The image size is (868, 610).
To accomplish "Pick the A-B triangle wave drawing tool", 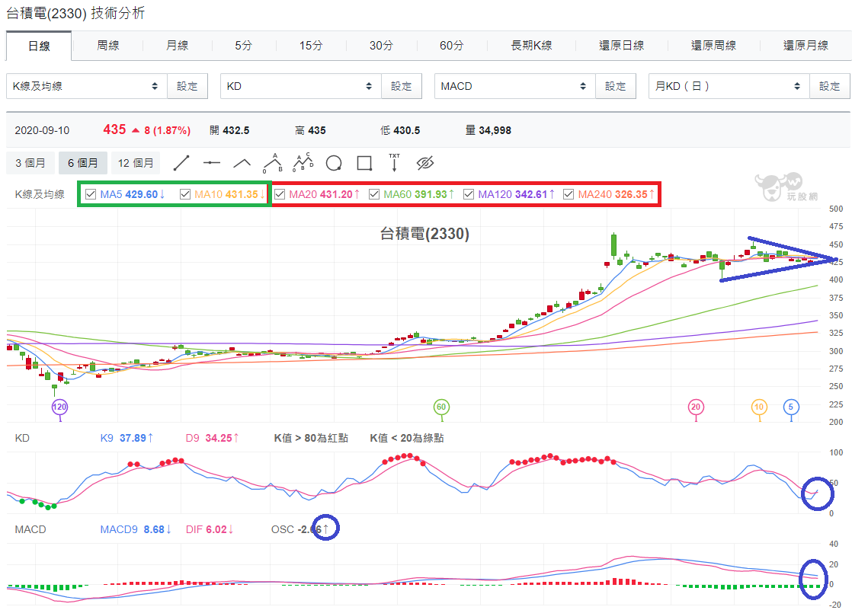I will [272, 163].
